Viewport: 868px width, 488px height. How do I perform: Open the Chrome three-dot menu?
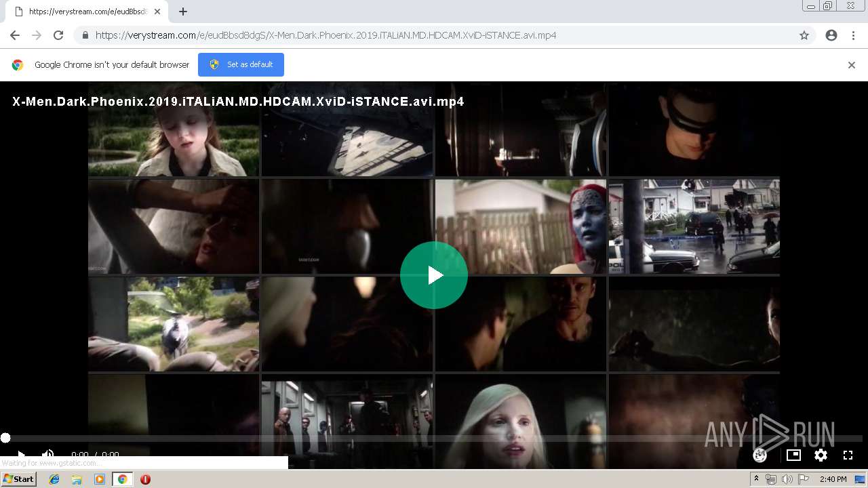853,35
